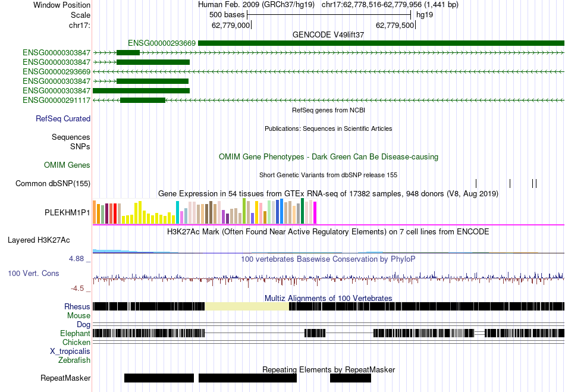Click the chr17: ruler label
This screenshot has height=392, width=565.
pyautogui.click(x=79, y=25)
